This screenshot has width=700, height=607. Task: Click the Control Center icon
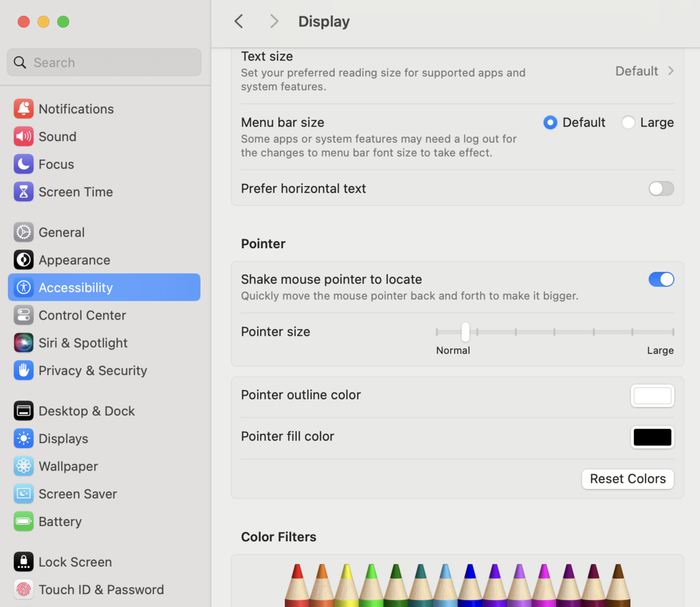(x=23, y=315)
